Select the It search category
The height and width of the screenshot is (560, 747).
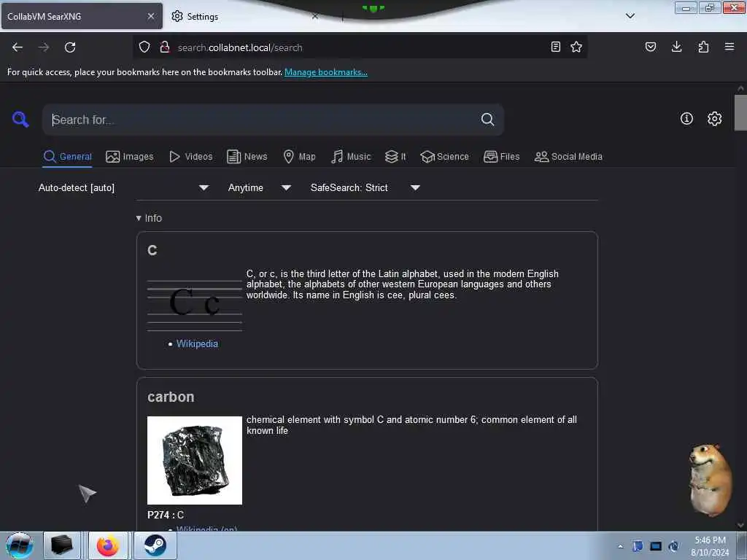point(395,157)
